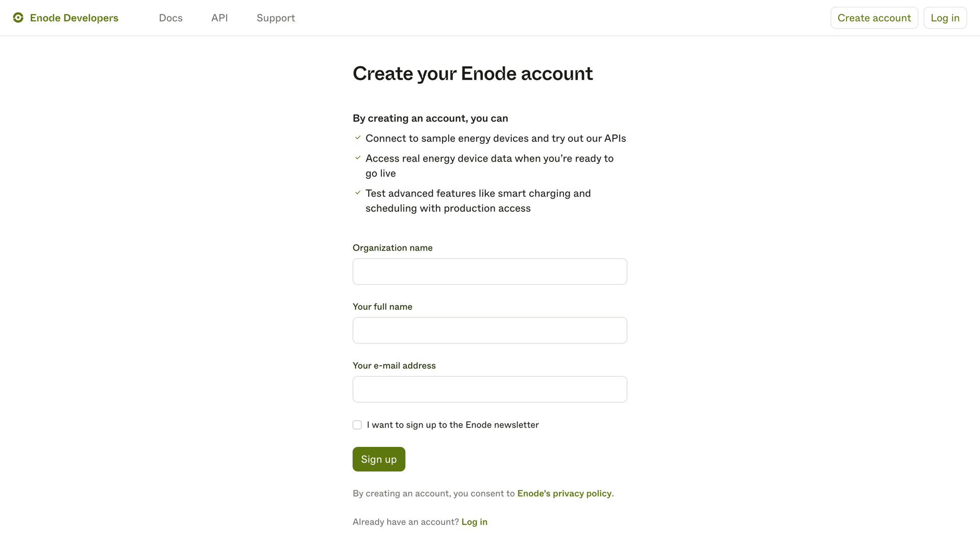Click the Your full name field
980x554 pixels.
click(x=489, y=330)
